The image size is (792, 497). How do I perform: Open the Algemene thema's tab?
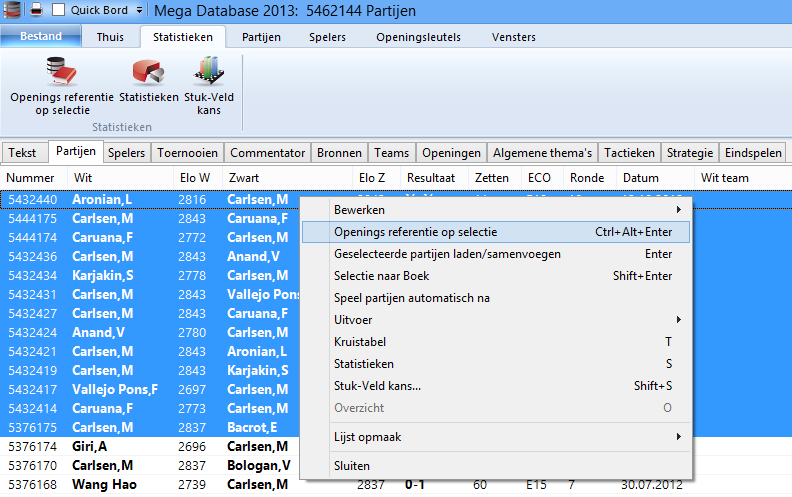(x=542, y=153)
